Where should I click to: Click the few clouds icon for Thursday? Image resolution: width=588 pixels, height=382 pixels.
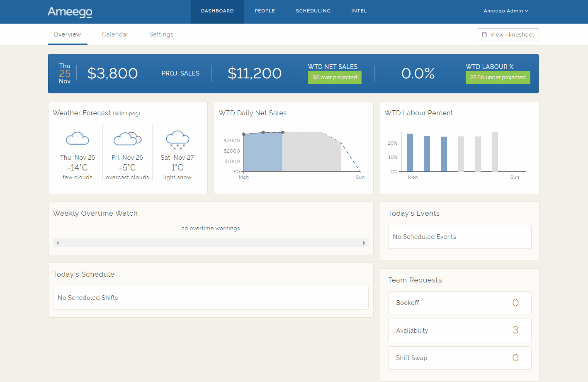[x=78, y=139]
